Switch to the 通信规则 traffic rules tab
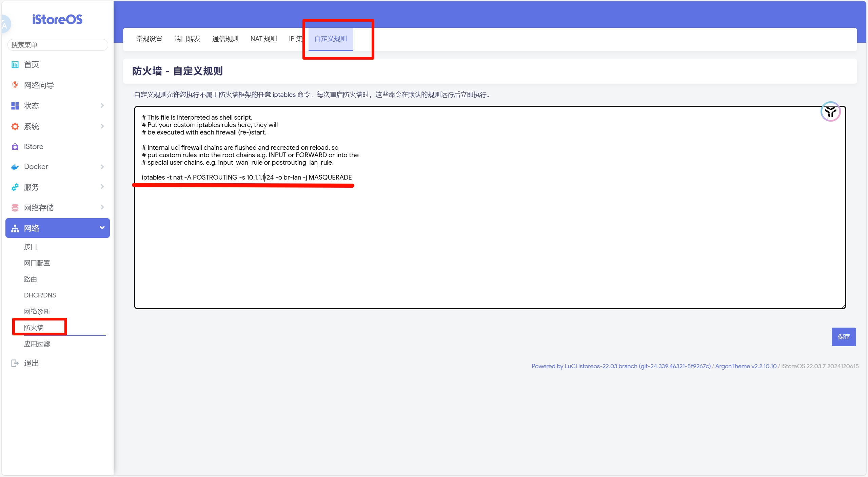The image size is (868, 477). coord(225,39)
